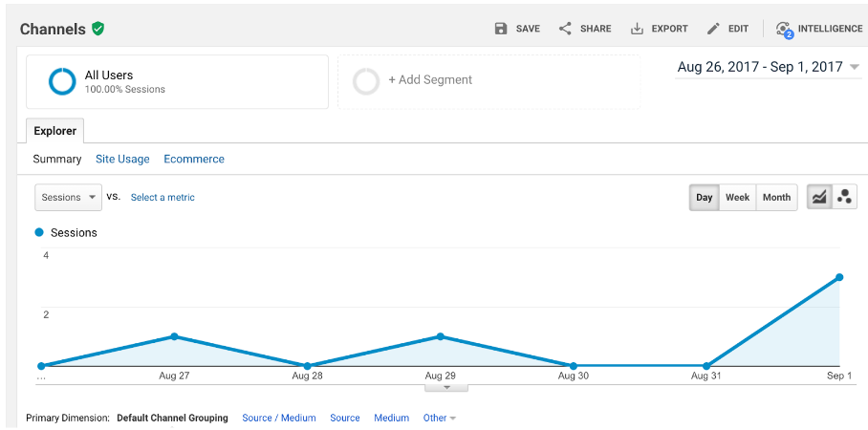This screenshot has width=868, height=430.
Task: Click the Export download icon
Action: pos(637,29)
